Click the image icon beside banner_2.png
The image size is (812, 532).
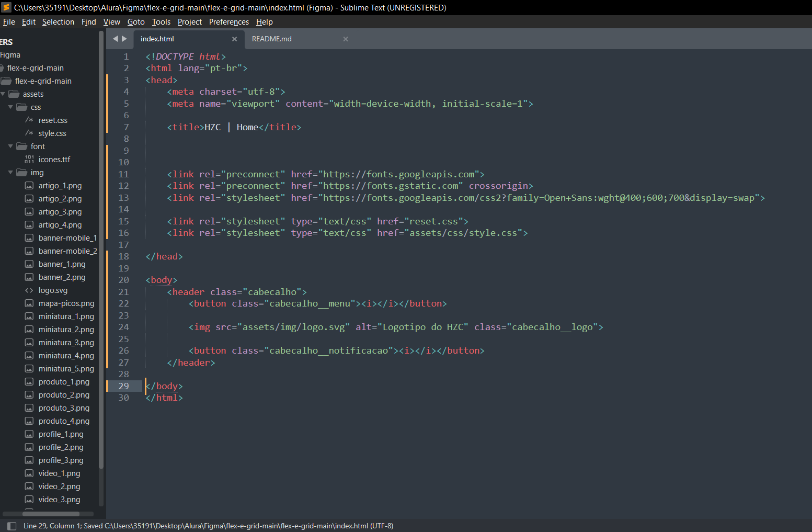tap(29, 277)
